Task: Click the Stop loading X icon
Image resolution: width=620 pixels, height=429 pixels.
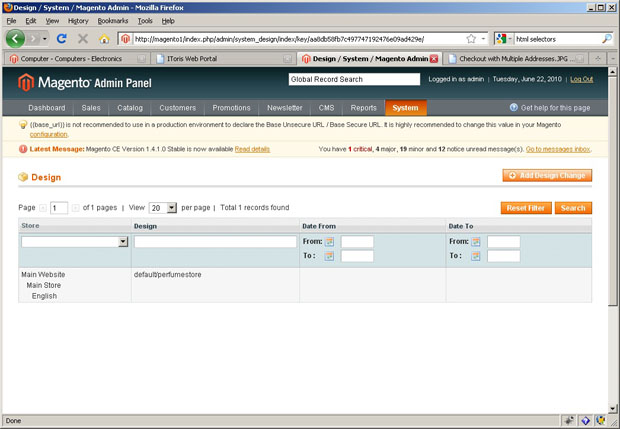Action: [83, 39]
